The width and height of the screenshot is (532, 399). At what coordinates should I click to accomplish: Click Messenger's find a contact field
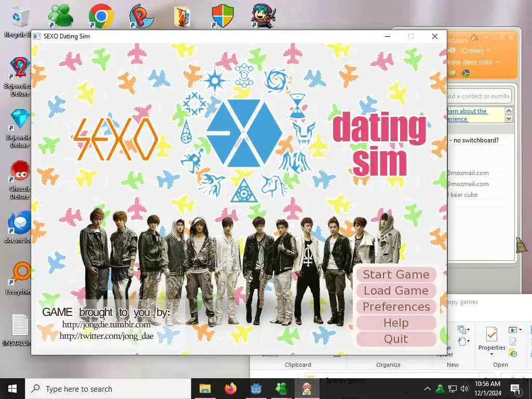pos(479,96)
